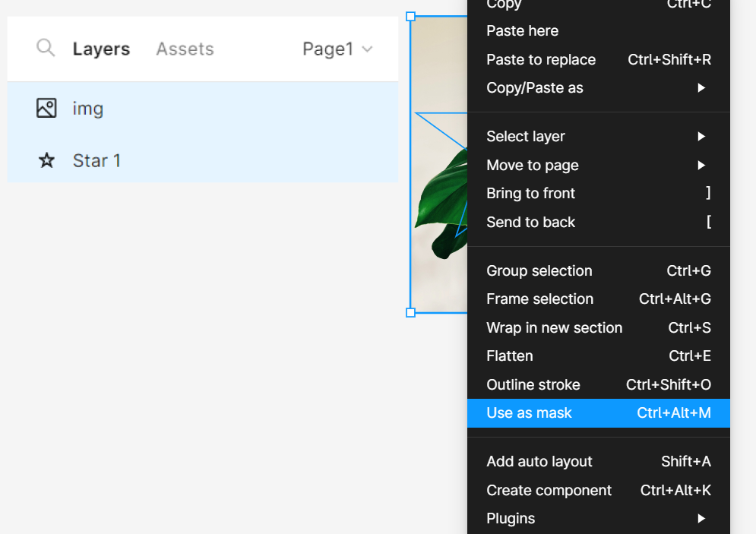Choose Create component

click(x=598, y=490)
